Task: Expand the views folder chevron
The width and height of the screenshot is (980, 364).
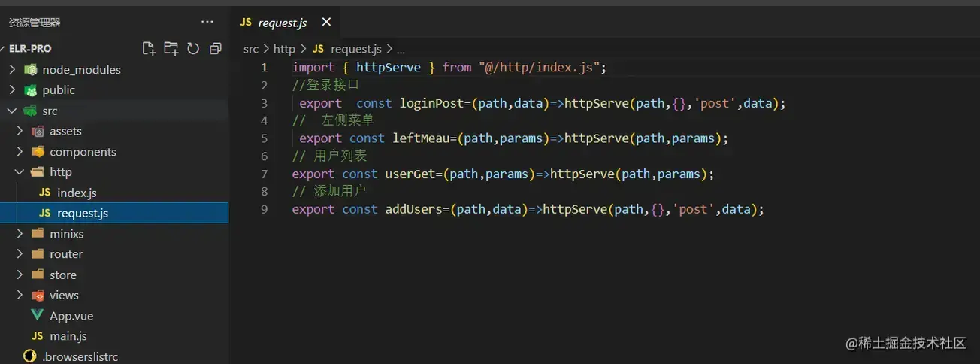Action: pyautogui.click(x=20, y=295)
